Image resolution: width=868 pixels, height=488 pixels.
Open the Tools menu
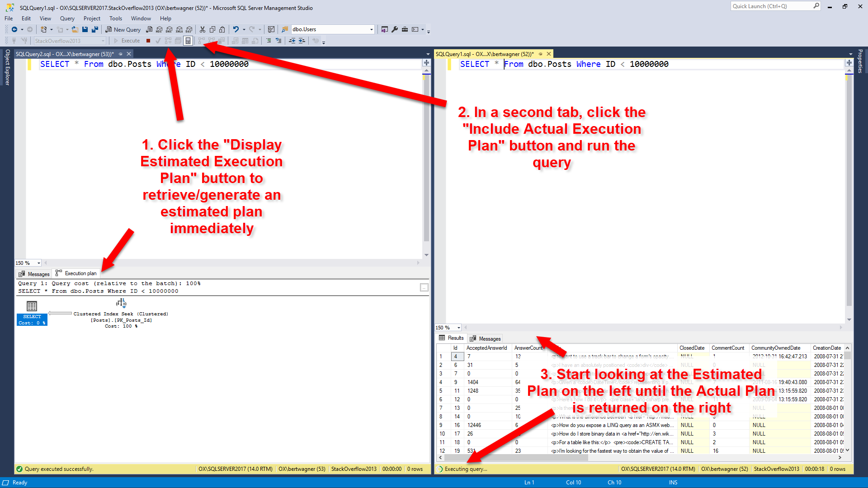pyautogui.click(x=116, y=19)
